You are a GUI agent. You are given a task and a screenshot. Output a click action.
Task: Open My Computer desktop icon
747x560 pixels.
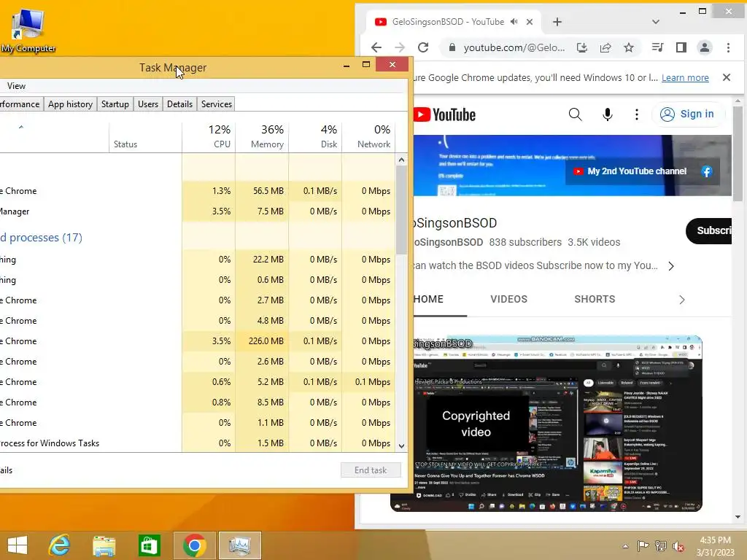tap(28, 31)
